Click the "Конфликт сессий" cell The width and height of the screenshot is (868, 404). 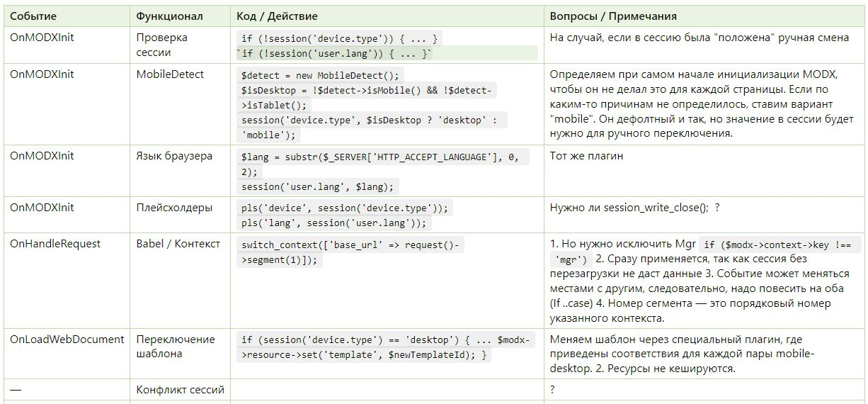[180, 389]
